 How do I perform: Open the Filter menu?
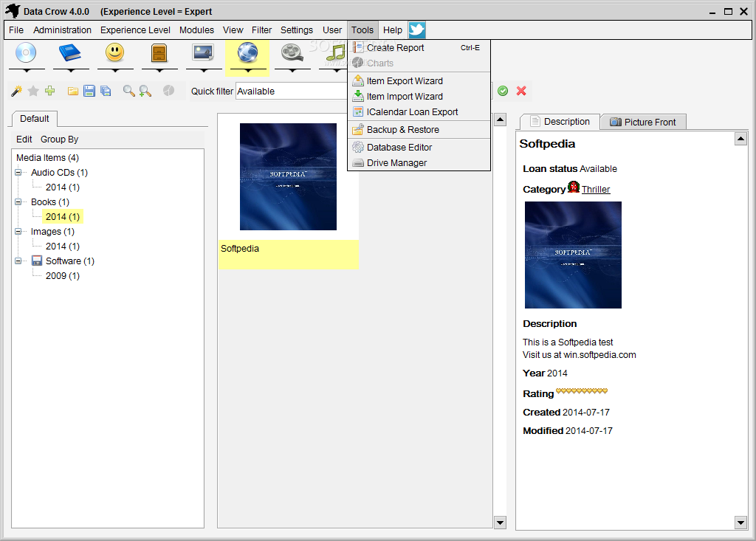coord(261,30)
